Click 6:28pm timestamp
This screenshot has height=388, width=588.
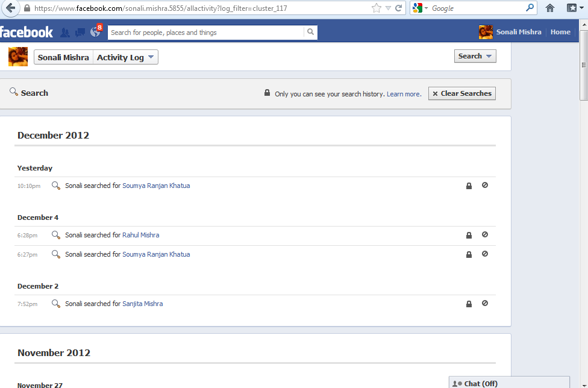point(27,236)
